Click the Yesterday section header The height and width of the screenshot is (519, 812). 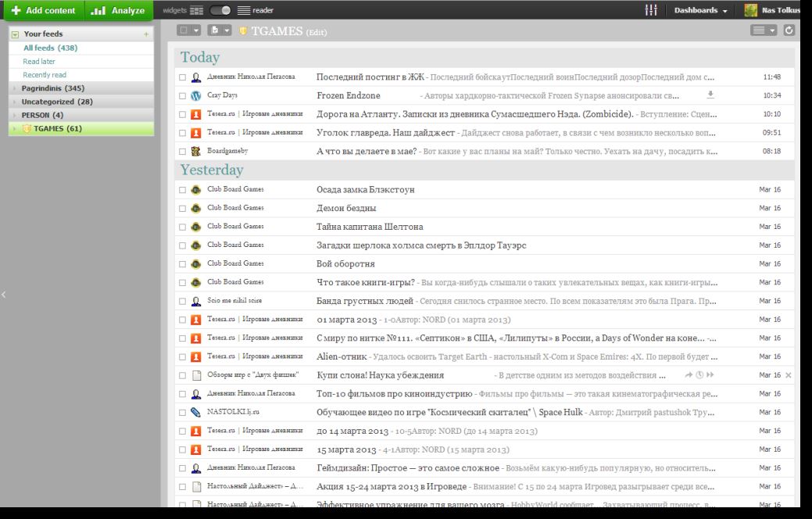(212, 170)
